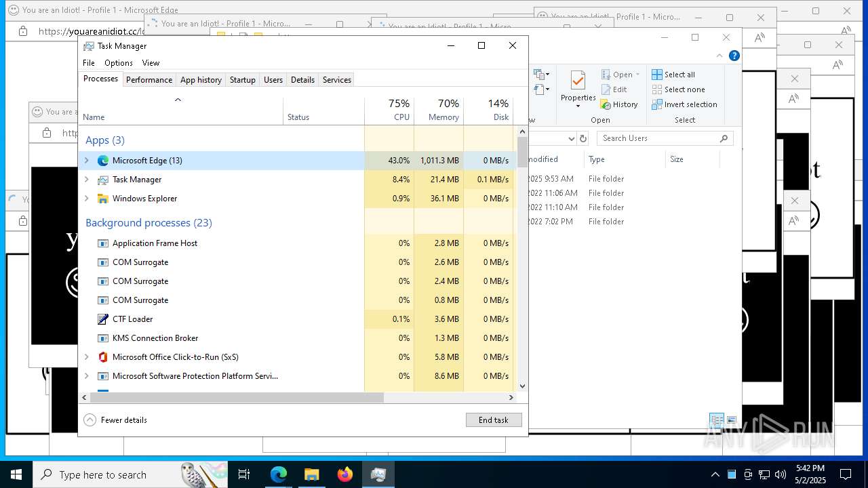Click the Task View taskbar icon
The height and width of the screenshot is (488, 868).
tap(244, 474)
